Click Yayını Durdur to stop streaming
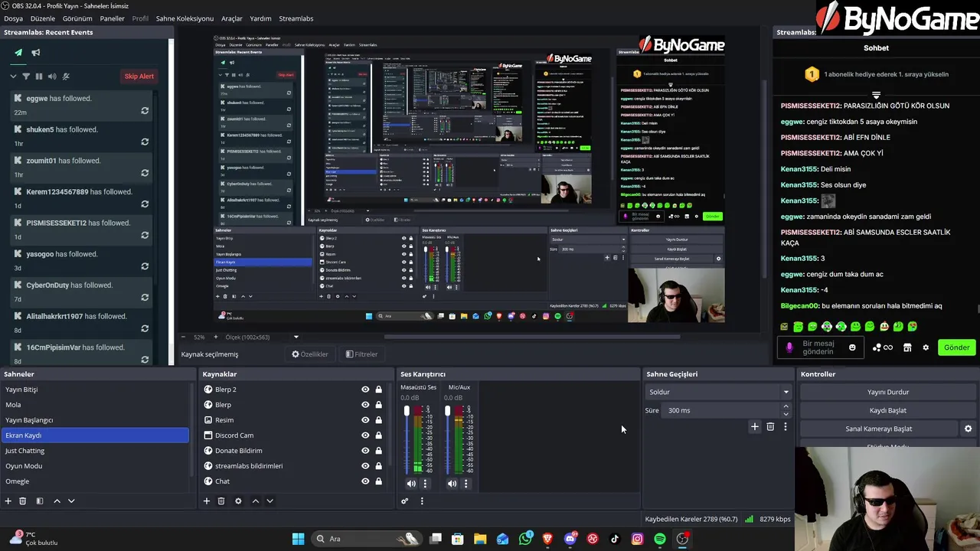 tap(888, 392)
